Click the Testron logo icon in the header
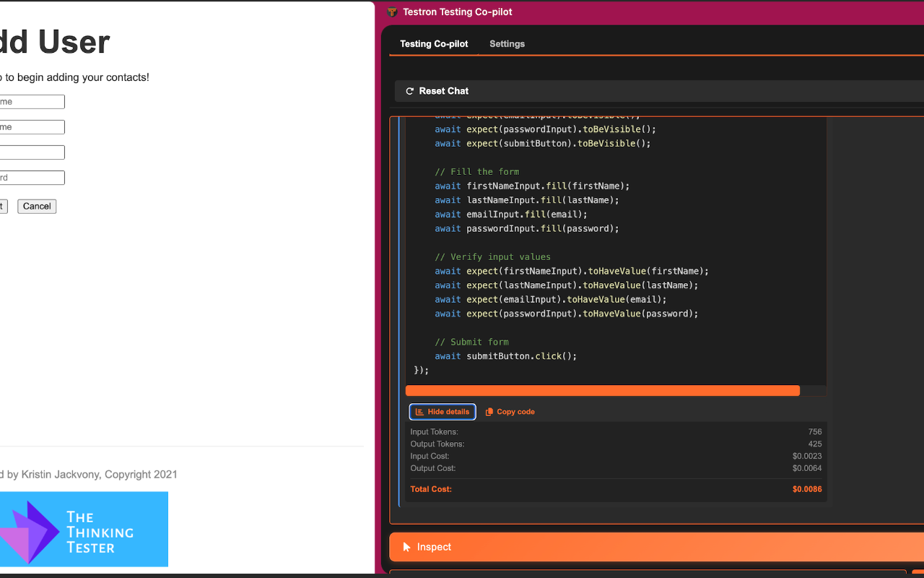Screen dimensions: 924x578 point(392,12)
